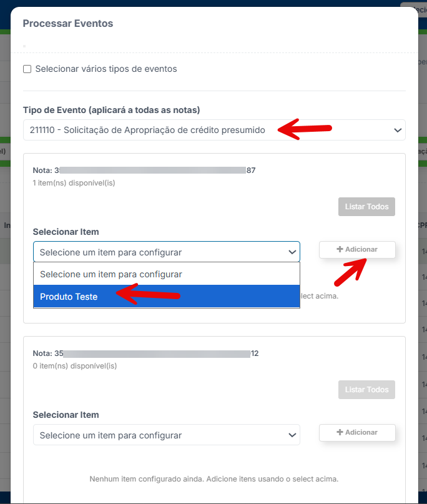427x504 pixels.
Task: Click '1 item(ns) disponível(is)' text
Action: pos(74,183)
